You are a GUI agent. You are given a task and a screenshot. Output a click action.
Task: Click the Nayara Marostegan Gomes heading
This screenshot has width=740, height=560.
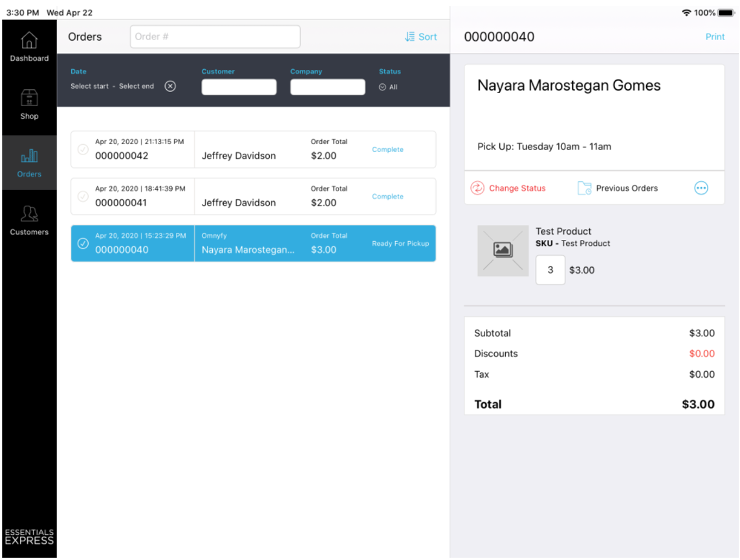[569, 86]
